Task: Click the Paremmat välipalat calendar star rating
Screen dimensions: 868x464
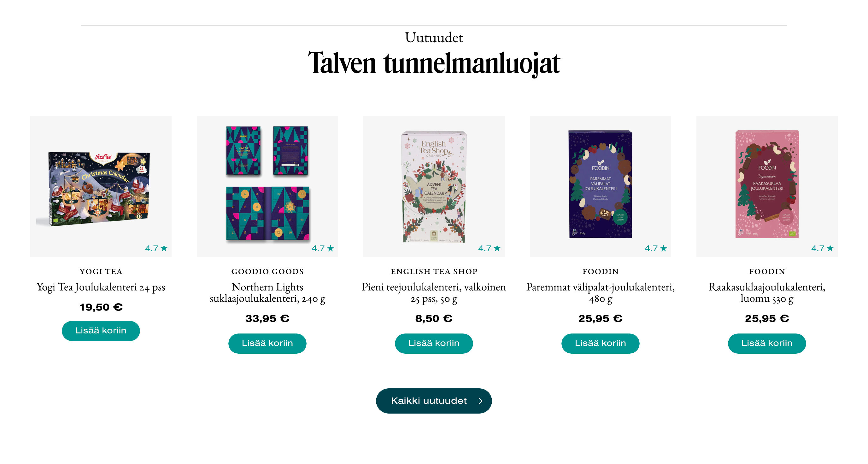Action: pyautogui.click(x=655, y=248)
